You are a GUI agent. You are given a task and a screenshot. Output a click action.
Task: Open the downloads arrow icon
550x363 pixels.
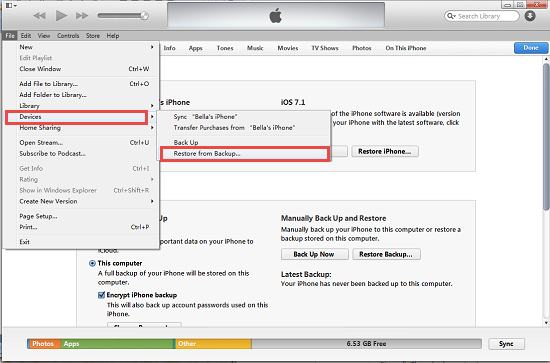pyautogui.click(x=530, y=16)
